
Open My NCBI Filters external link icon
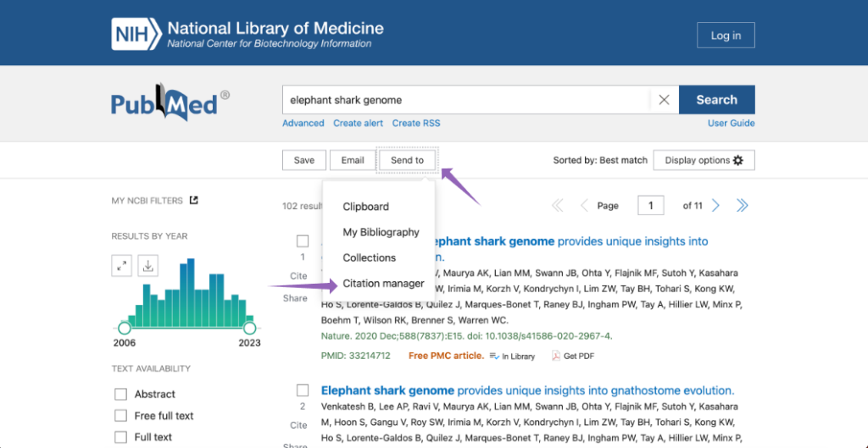pos(193,201)
